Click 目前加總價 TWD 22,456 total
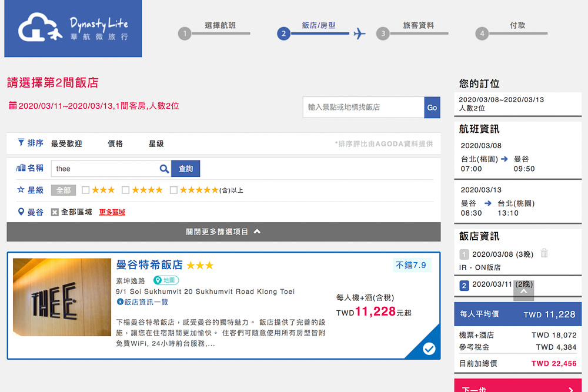This screenshot has width=588, height=392. pos(517,364)
